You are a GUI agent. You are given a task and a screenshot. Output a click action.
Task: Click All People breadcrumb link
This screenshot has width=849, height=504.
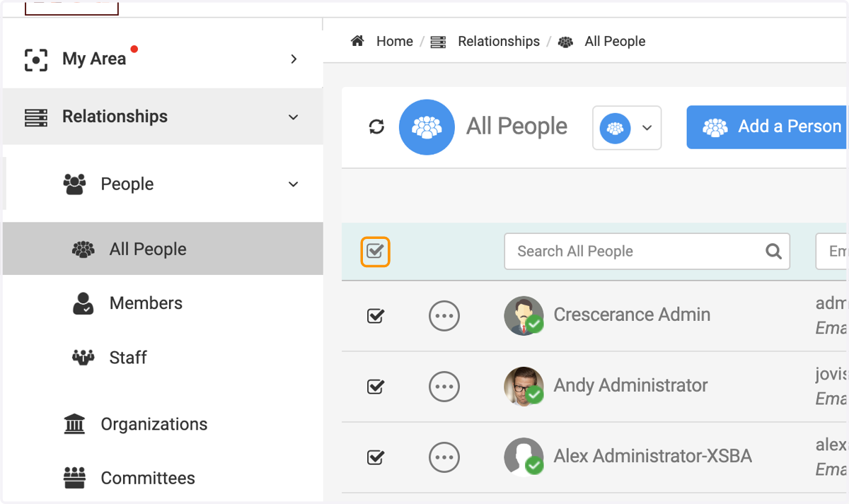point(615,42)
